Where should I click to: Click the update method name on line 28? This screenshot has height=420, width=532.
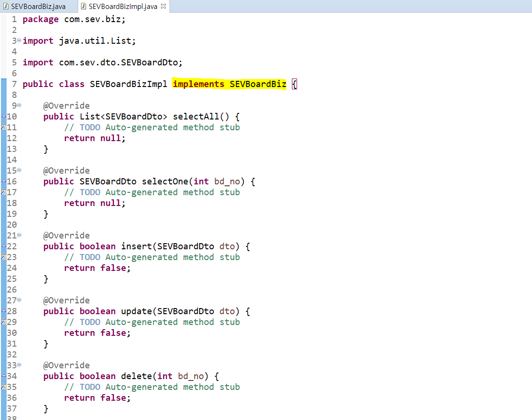tap(137, 311)
